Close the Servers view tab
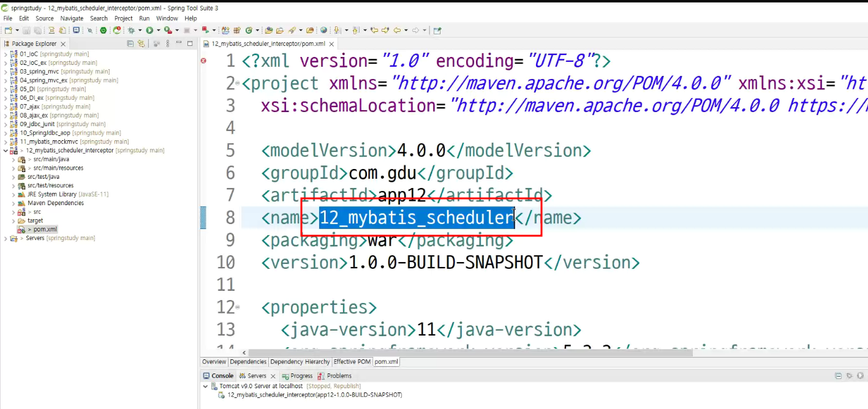This screenshot has height=409, width=868. pos(273,376)
